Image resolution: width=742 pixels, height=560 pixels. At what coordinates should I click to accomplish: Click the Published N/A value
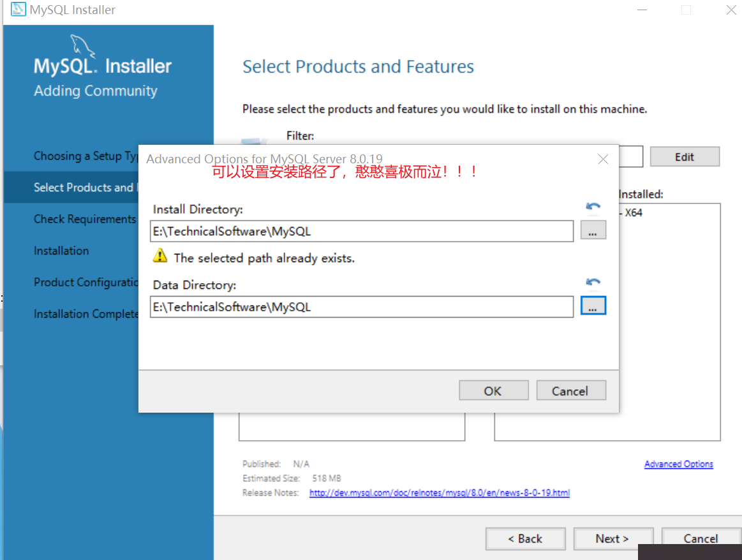301,464
